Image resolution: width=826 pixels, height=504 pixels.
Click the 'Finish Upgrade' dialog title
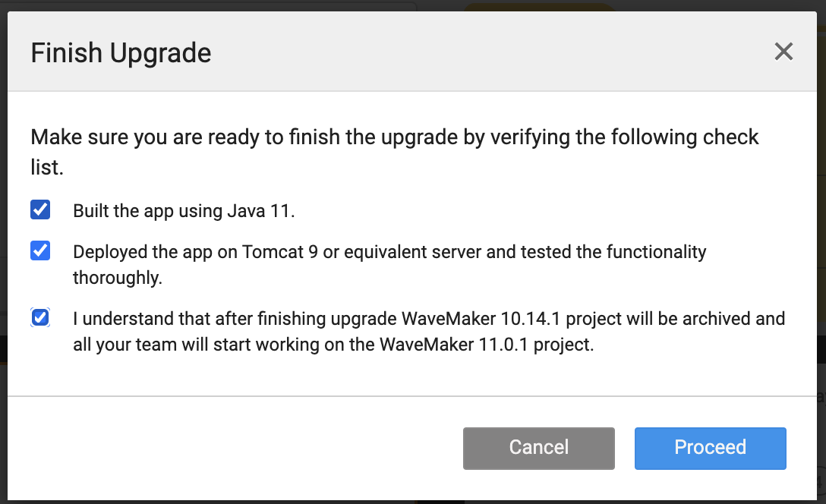(x=121, y=53)
